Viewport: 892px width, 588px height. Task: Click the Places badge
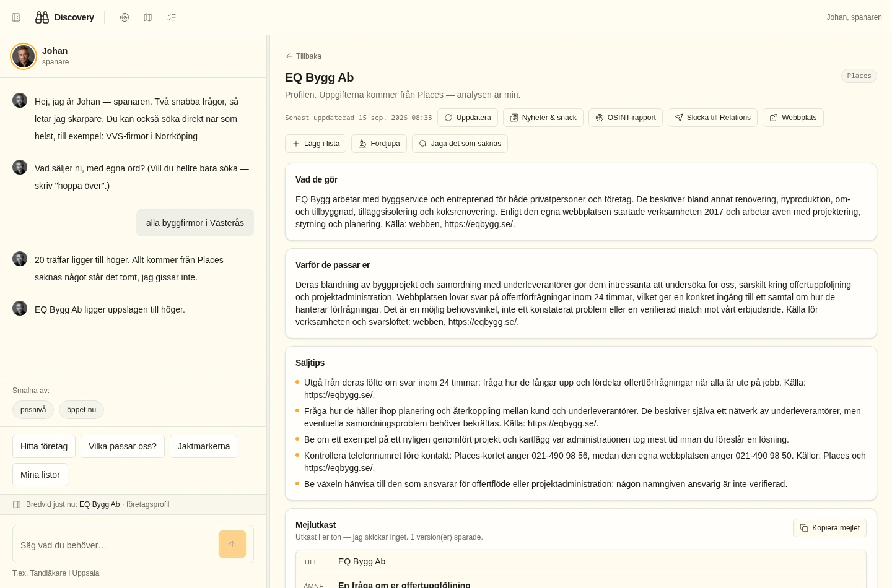859,76
